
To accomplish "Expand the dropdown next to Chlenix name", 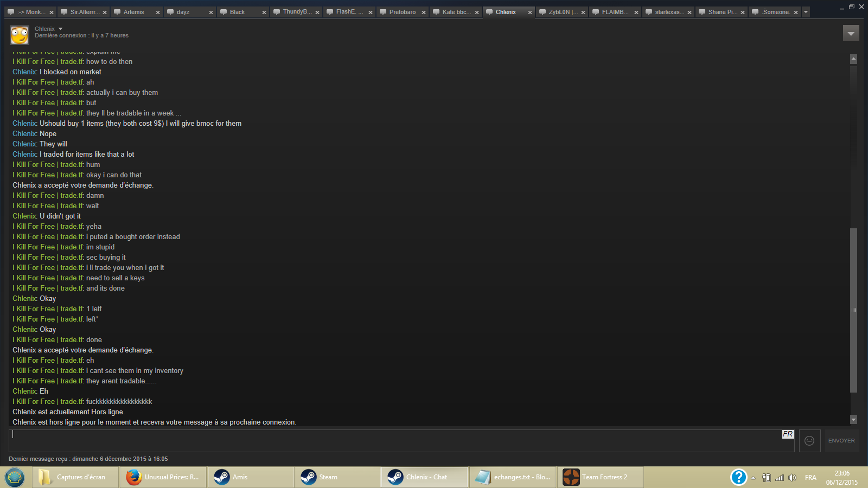I will click(x=60, y=29).
